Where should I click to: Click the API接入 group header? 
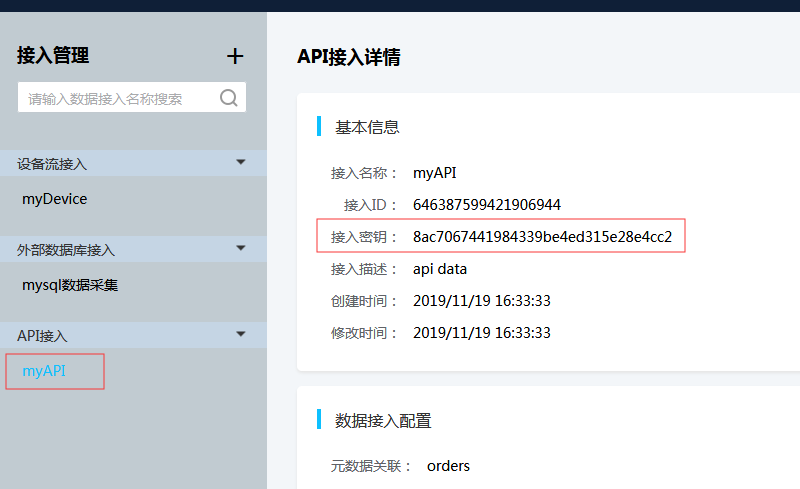pyautogui.click(x=133, y=335)
